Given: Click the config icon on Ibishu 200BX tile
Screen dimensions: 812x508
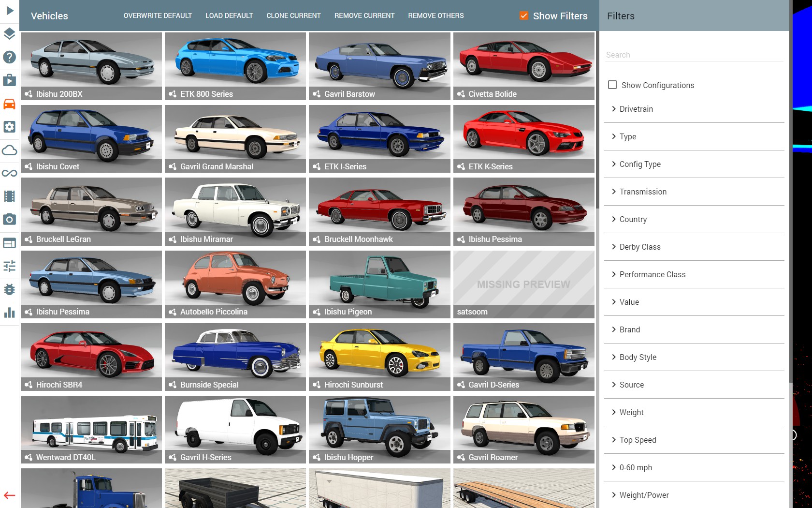Looking at the screenshot, I should pos(29,94).
